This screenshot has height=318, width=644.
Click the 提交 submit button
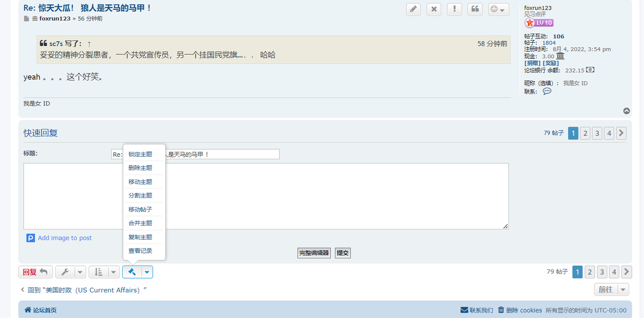tap(343, 253)
